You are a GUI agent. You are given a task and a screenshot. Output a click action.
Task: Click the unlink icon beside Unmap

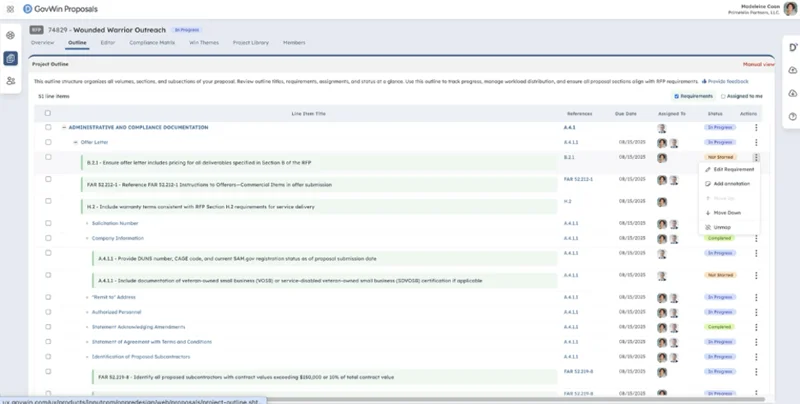tap(708, 228)
